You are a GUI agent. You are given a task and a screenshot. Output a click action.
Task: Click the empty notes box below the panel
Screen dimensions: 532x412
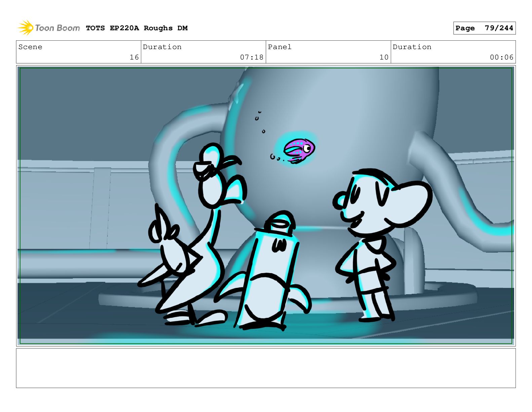[x=266, y=368]
